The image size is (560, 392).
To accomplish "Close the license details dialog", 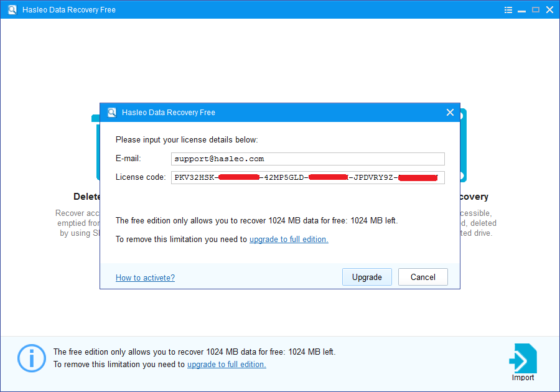I will tap(450, 113).
